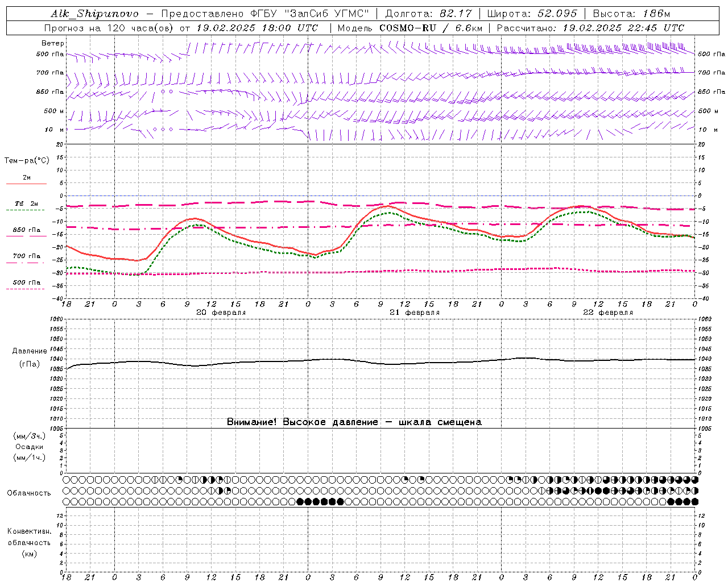This screenshot has height=582, width=728.
Task: Click the Ветер wind panel label
Action: (52, 43)
